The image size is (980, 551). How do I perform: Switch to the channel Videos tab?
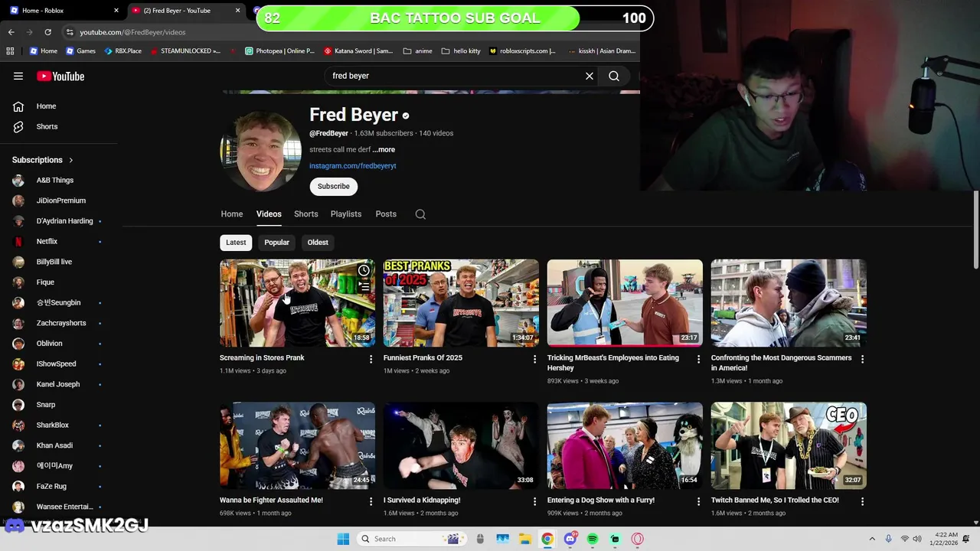(x=269, y=214)
